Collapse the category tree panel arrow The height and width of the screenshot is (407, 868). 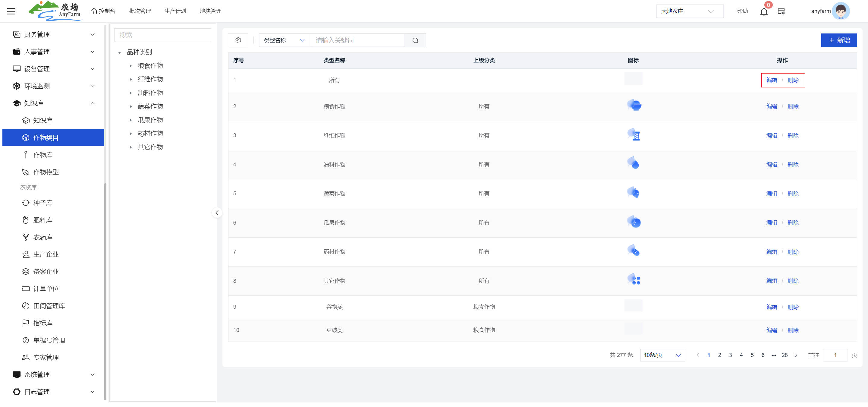point(217,213)
